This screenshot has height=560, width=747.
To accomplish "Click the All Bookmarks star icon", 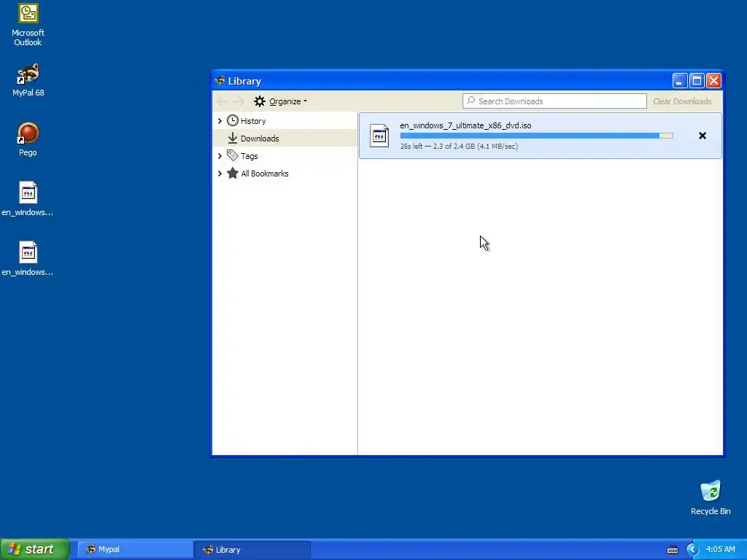I will click(233, 173).
